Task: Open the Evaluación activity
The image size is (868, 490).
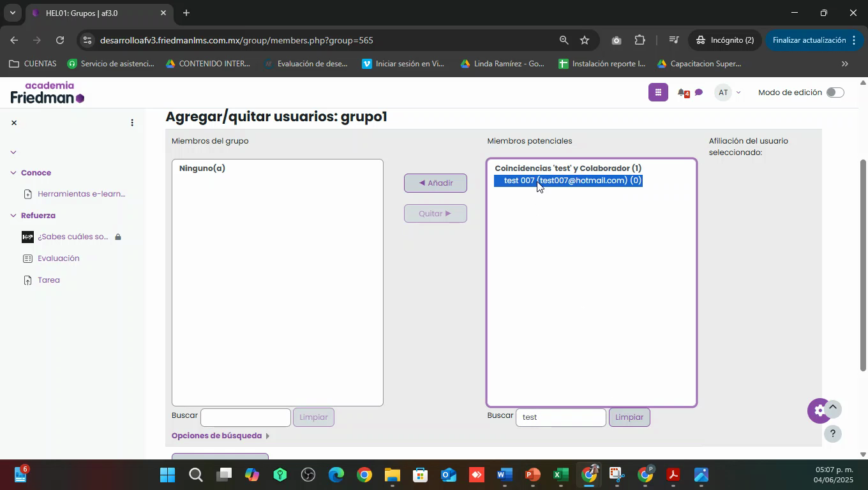Action: click(59, 258)
